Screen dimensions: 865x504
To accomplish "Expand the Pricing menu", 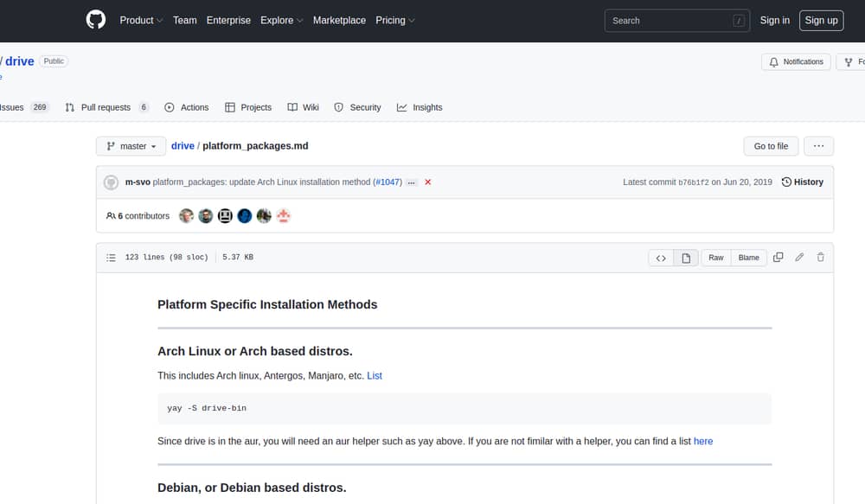I will 395,21.
